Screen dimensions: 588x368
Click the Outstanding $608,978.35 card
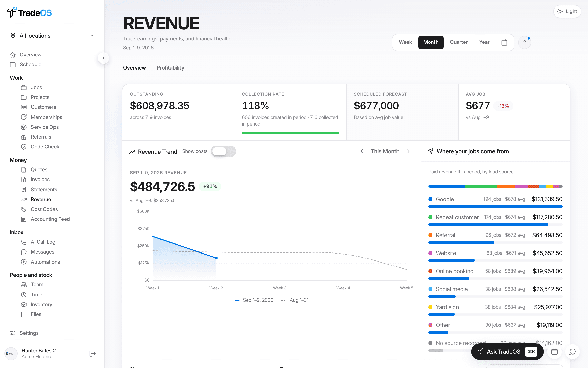[178, 112]
